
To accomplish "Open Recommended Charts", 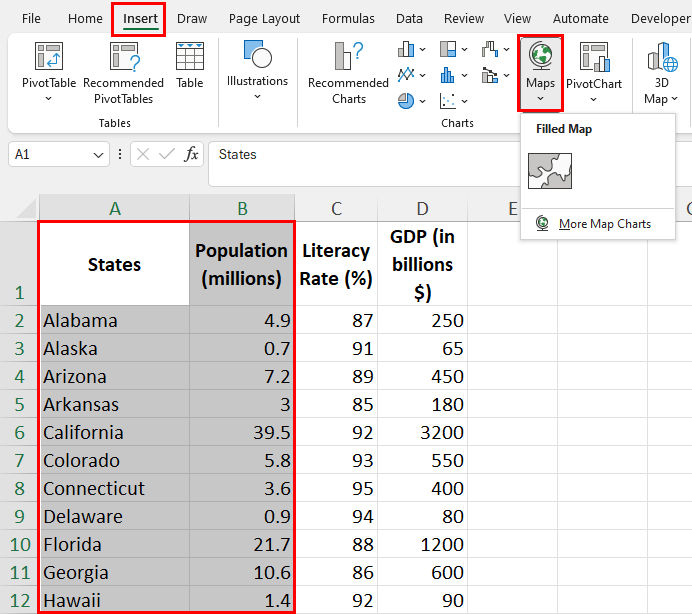I will 348,73.
